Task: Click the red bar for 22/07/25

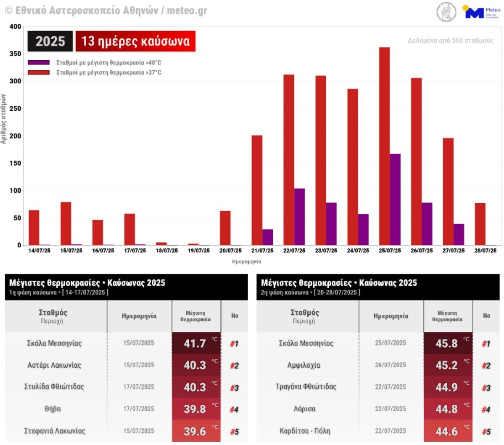Action: coord(289,160)
